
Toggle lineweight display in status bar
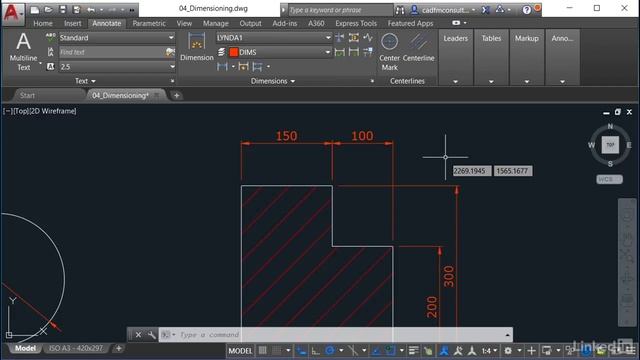[413, 351]
